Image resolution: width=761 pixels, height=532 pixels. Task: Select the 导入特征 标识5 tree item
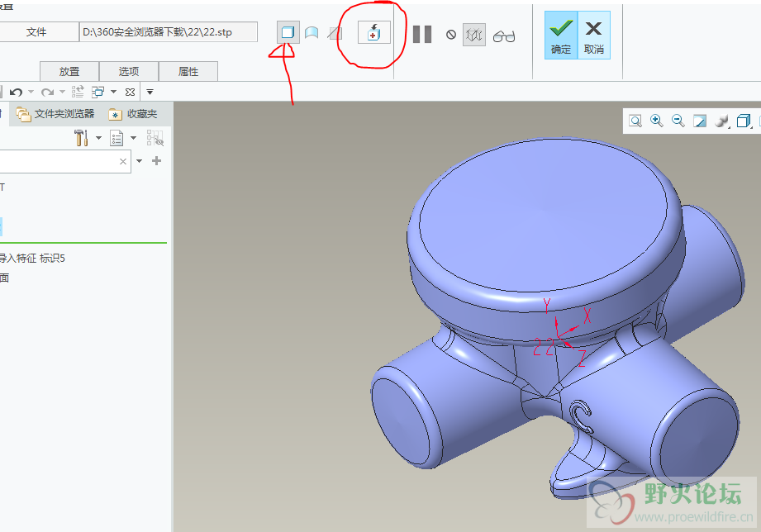click(32, 259)
